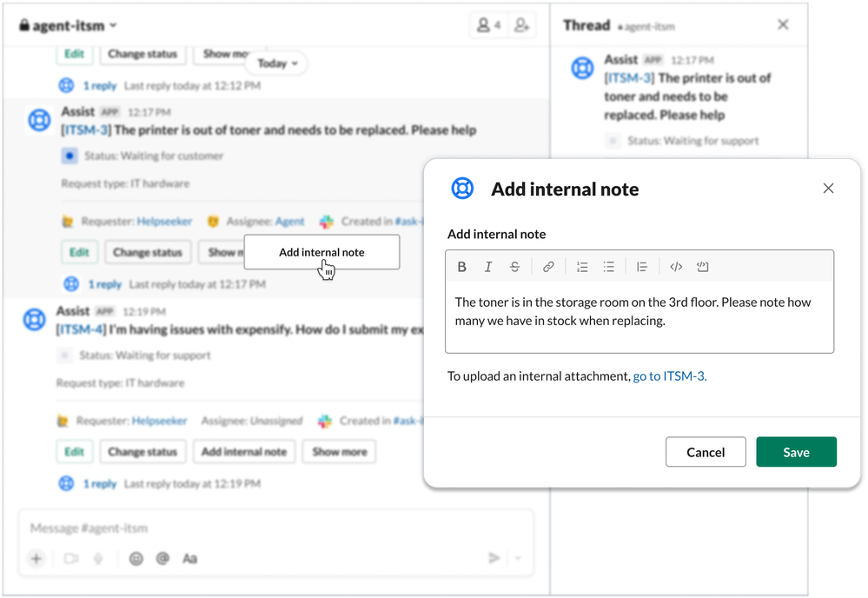
Task: Click the Edit button in top message
Action: 74,54
